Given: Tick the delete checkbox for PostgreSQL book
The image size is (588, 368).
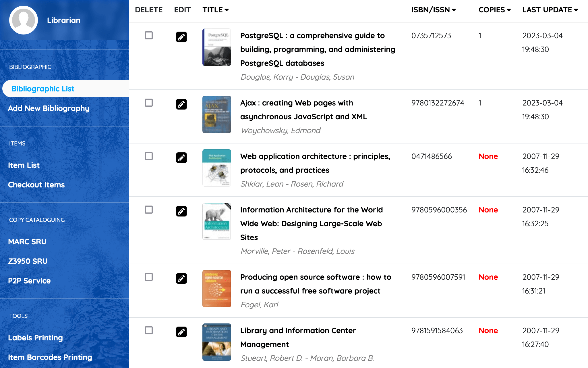Looking at the screenshot, I should [149, 35].
